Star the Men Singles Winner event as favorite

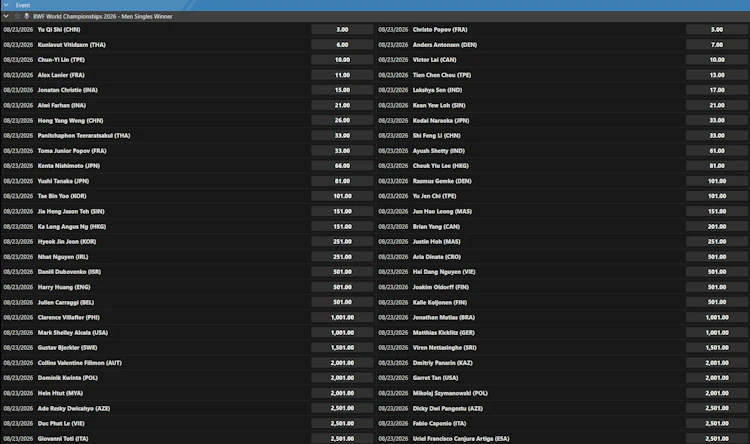click(x=17, y=16)
